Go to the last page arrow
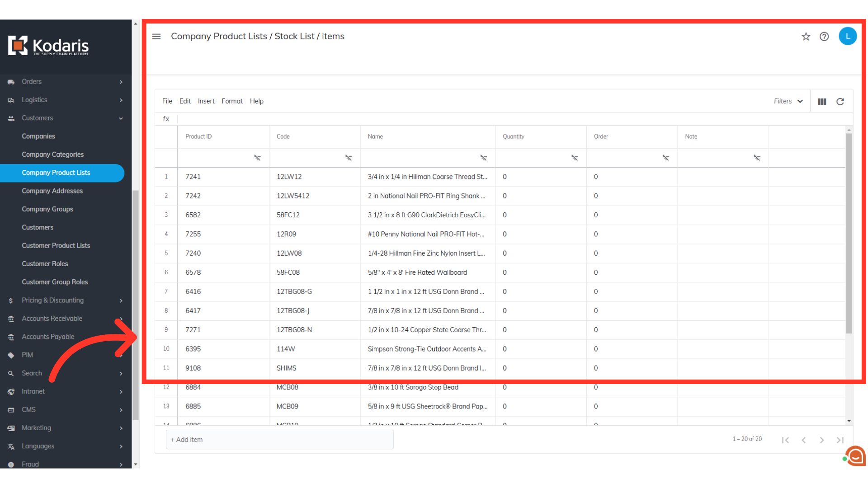Viewport: 868px width, 488px height. click(x=840, y=440)
